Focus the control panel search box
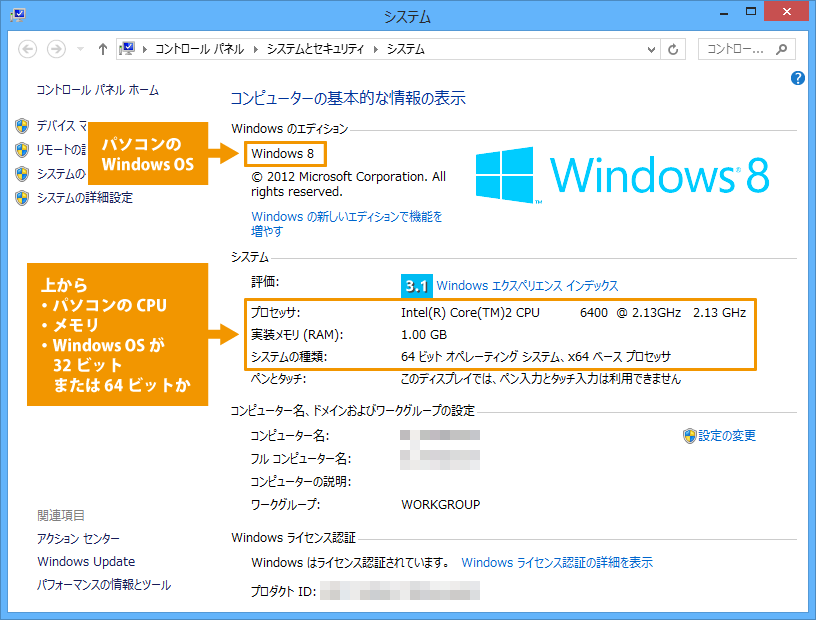The image size is (816, 620). pos(746,49)
